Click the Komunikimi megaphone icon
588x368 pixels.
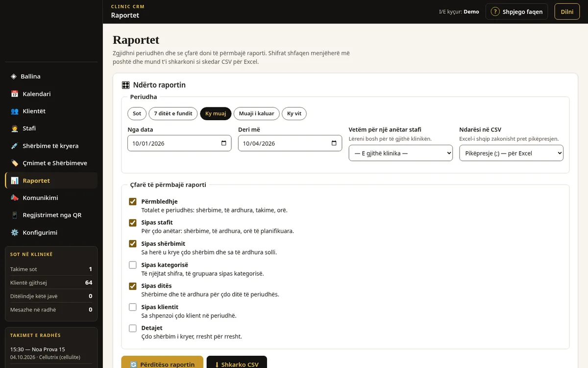[15, 198]
